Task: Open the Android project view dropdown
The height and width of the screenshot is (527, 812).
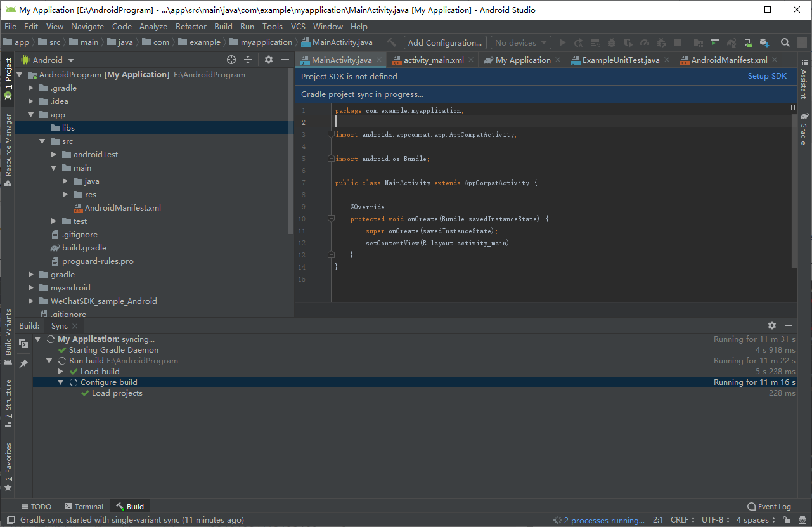Action: pyautogui.click(x=48, y=60)
